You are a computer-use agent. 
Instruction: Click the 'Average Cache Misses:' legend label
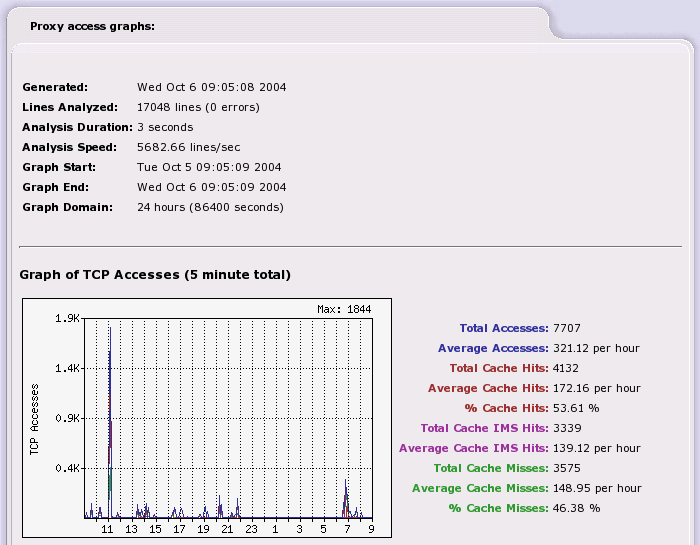click(x=480, y=488)
